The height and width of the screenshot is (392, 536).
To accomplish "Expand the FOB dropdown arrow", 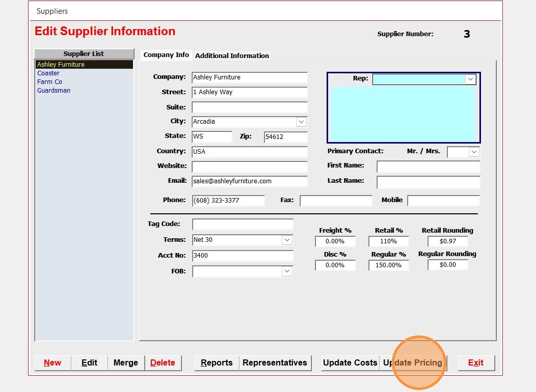I will (287, 272).
